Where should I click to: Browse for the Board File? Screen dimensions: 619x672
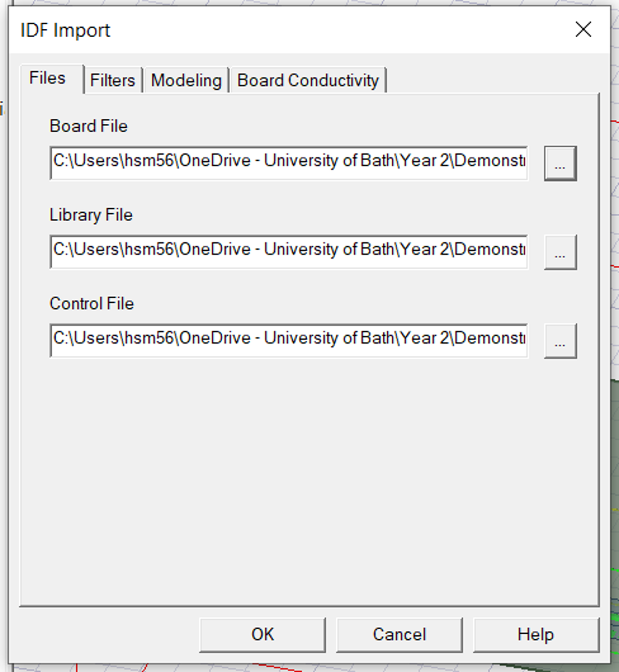point(560,163)
